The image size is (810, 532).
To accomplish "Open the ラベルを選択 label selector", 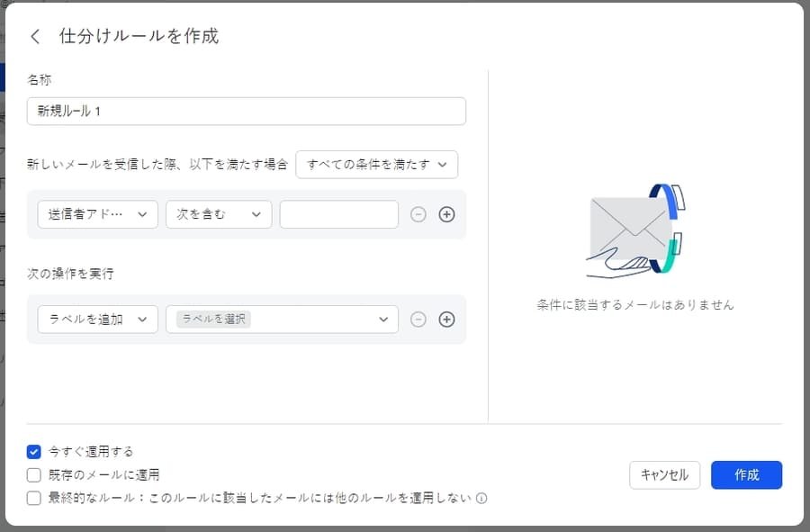I will tap(282, 319).
